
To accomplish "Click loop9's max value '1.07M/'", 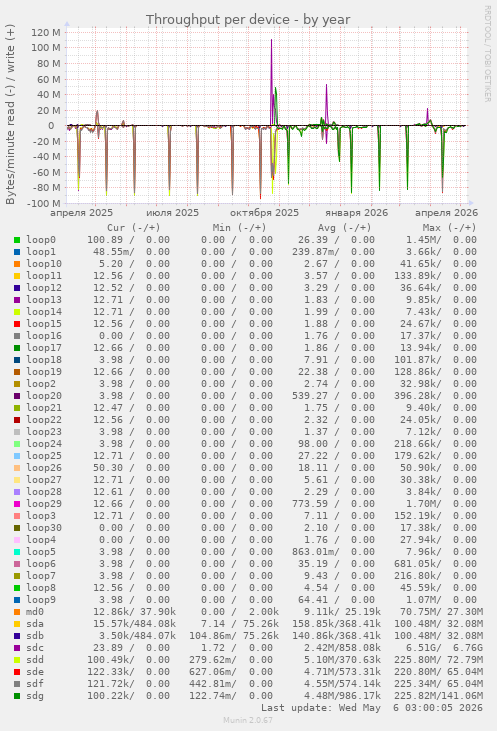I will (x=423, y=600).
